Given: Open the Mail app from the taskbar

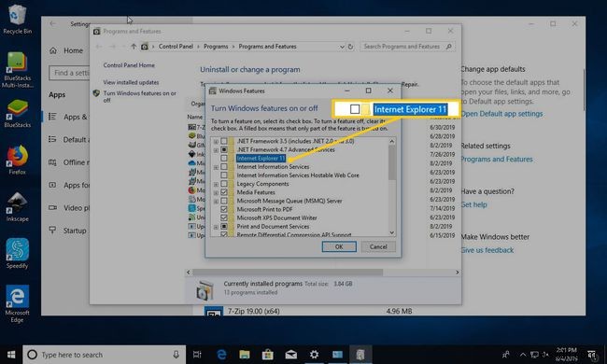Looking at the screenshot, I should tap(290, 355).
